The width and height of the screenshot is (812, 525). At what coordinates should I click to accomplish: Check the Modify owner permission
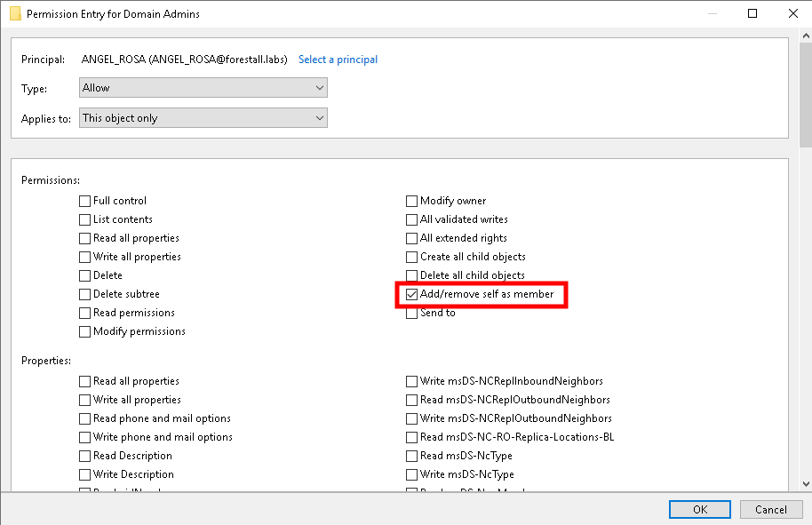tap(412, 201)
